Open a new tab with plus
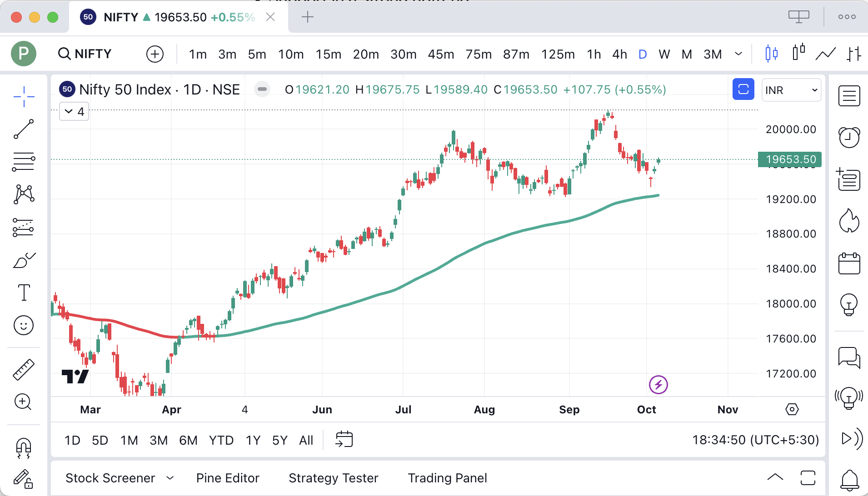Viewport: 868px width, 496px height. pyautogui.click(x=308, y=17)
